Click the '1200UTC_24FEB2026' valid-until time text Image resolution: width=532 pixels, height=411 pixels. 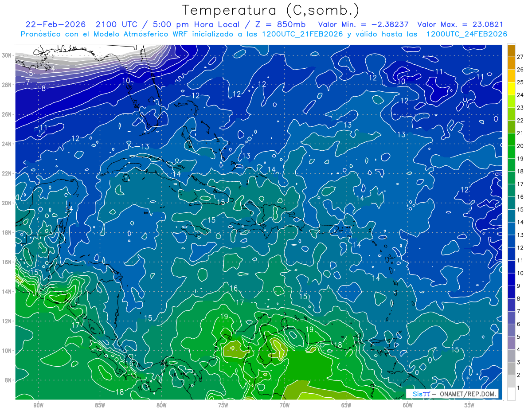pos(466,34)
